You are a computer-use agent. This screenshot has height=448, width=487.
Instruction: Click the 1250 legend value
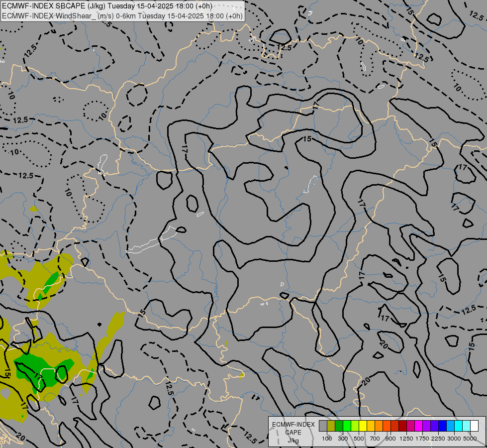tap(406, 439)
